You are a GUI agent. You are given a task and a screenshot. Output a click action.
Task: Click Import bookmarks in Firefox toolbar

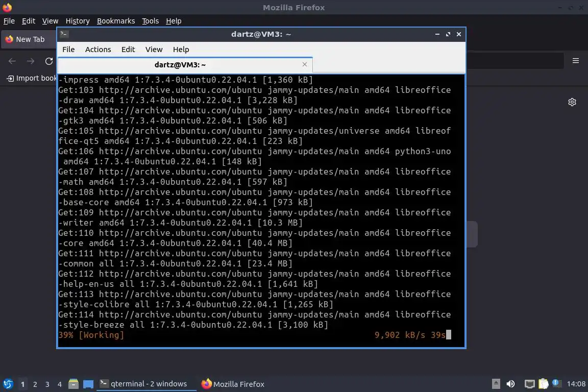coord(32,78)
